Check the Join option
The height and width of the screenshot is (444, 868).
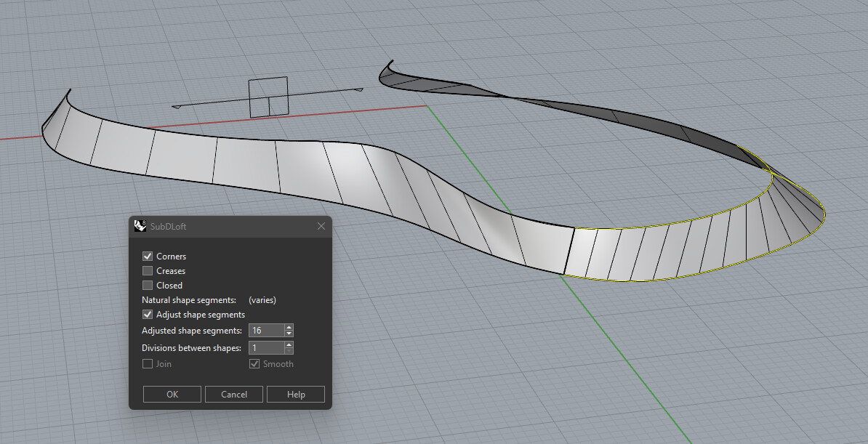(148, 364)
